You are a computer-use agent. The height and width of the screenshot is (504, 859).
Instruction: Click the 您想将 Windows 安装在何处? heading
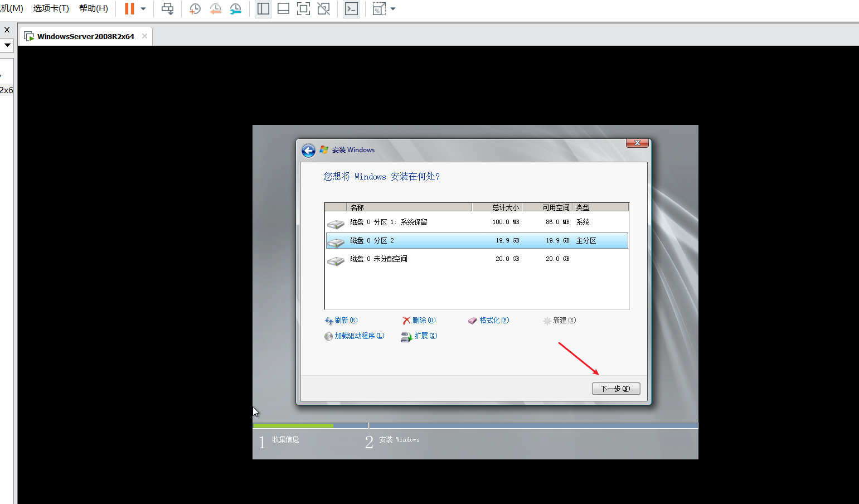click(x=382, y=176)
